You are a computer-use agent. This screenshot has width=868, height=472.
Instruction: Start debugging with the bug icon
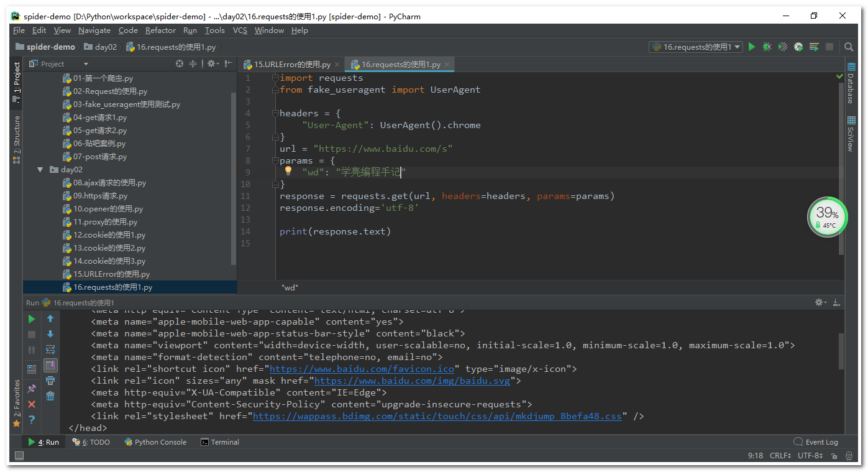(x=767, y=47)
